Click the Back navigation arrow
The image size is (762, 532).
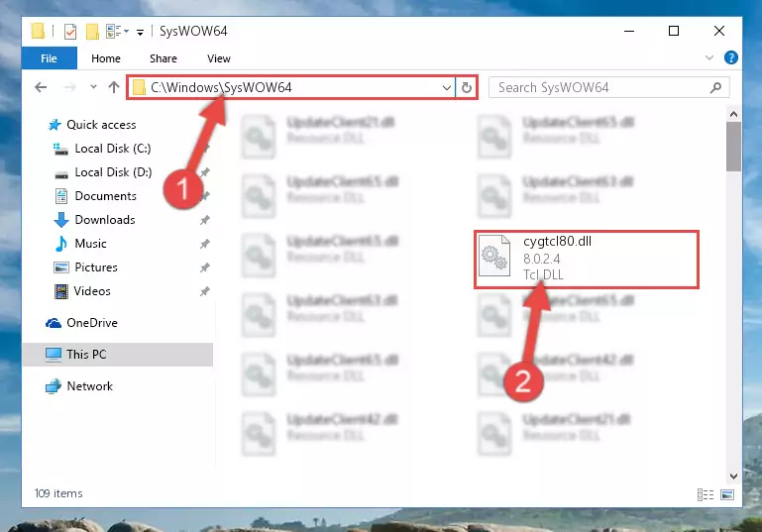(41, 87)
